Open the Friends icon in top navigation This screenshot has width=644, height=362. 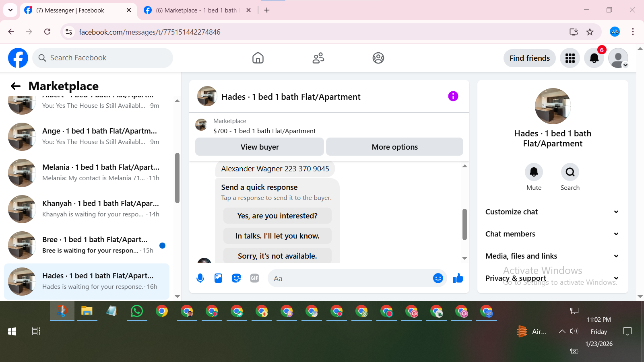(318, 58)
